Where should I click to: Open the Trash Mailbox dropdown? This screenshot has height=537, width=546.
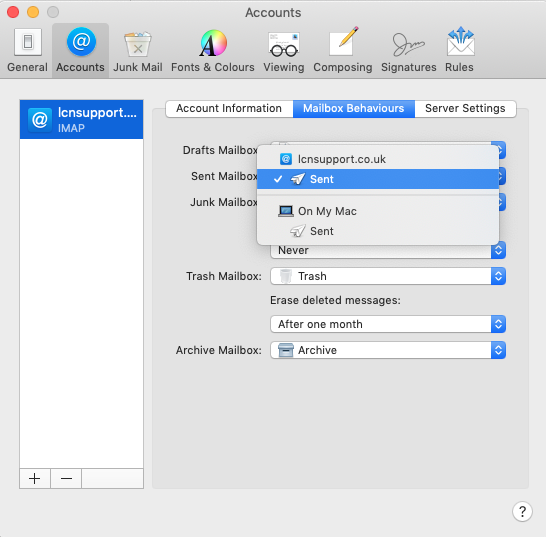tap(388, 276)
